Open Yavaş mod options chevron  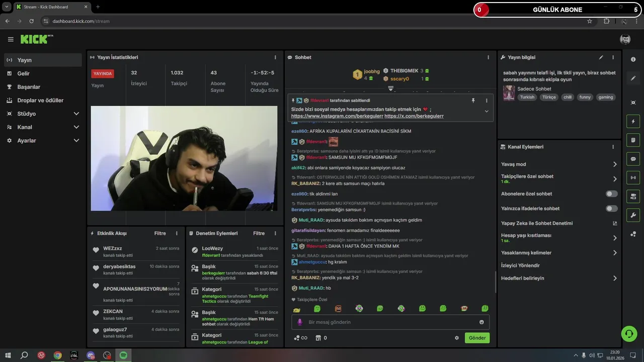(615, 164)
